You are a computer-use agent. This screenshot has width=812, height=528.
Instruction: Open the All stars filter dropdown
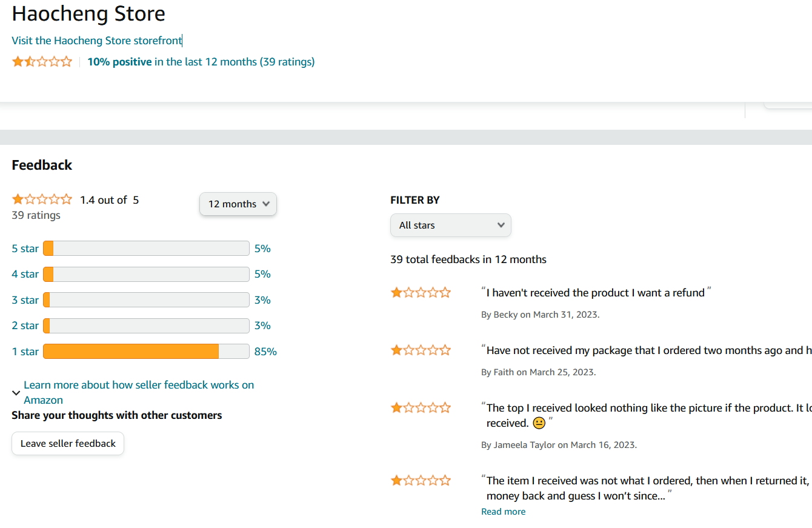450,226
